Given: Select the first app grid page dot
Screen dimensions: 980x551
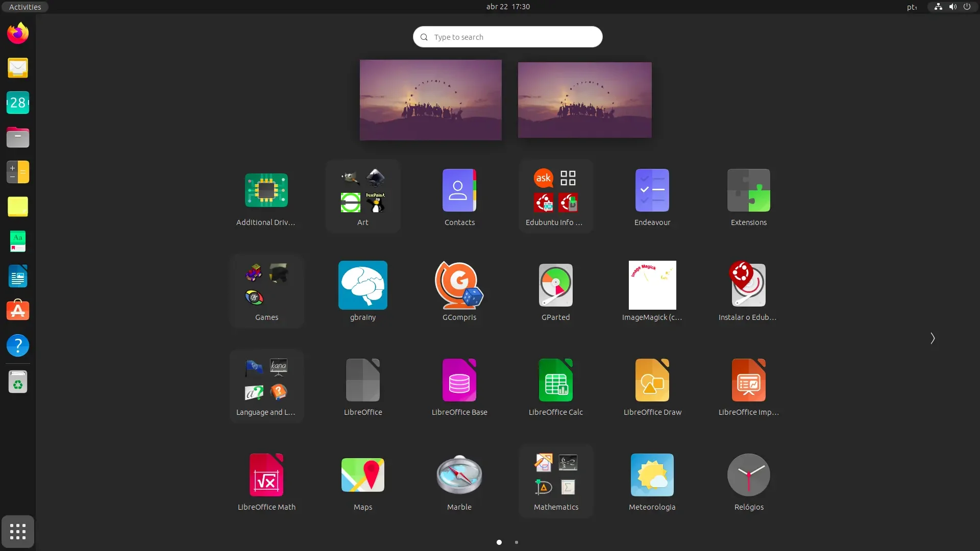Looking at the screenshot, I should pyautogui.click(x=499, y=542).
